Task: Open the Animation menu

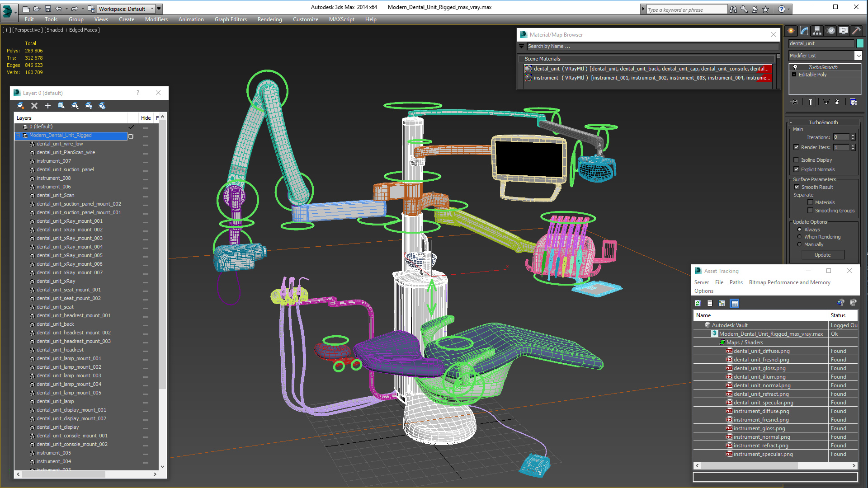Action: coord(191,19)
